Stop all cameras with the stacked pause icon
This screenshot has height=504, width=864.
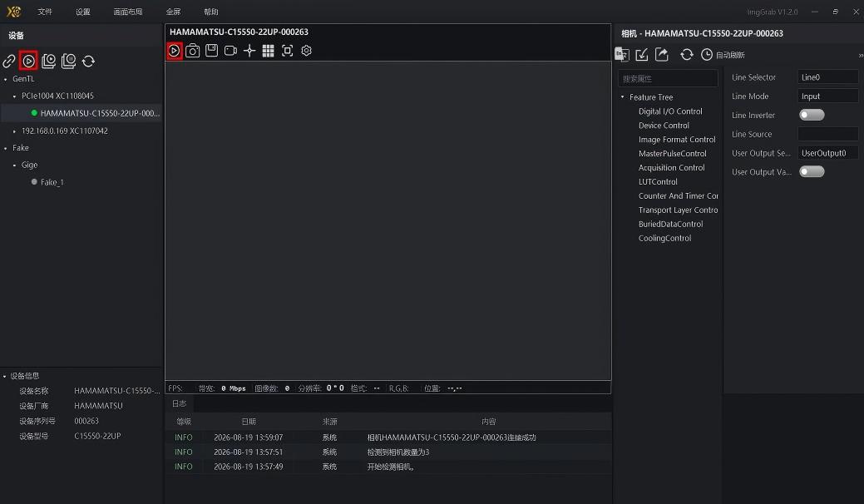(x=68, y=62)
